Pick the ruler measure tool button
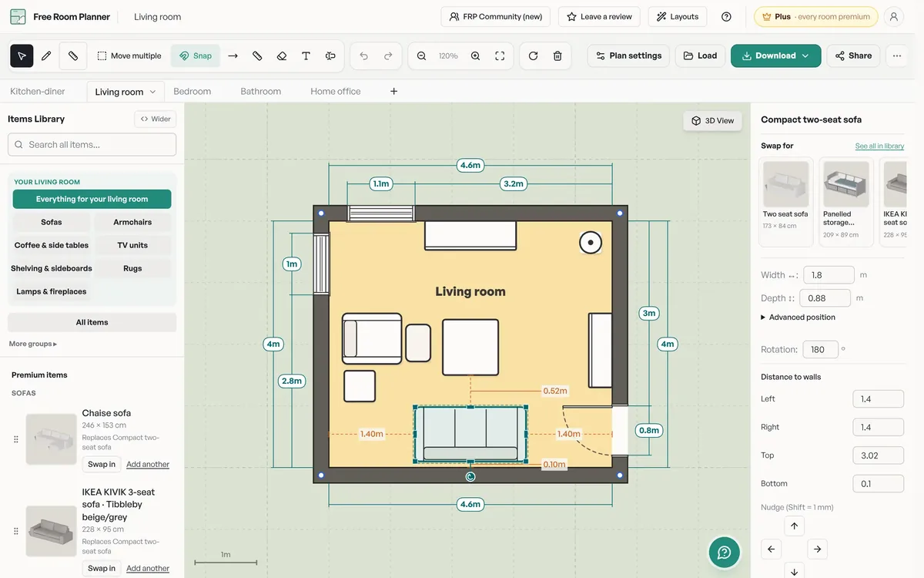The height and width of the screenshot is (578, 924). [73, 55]
